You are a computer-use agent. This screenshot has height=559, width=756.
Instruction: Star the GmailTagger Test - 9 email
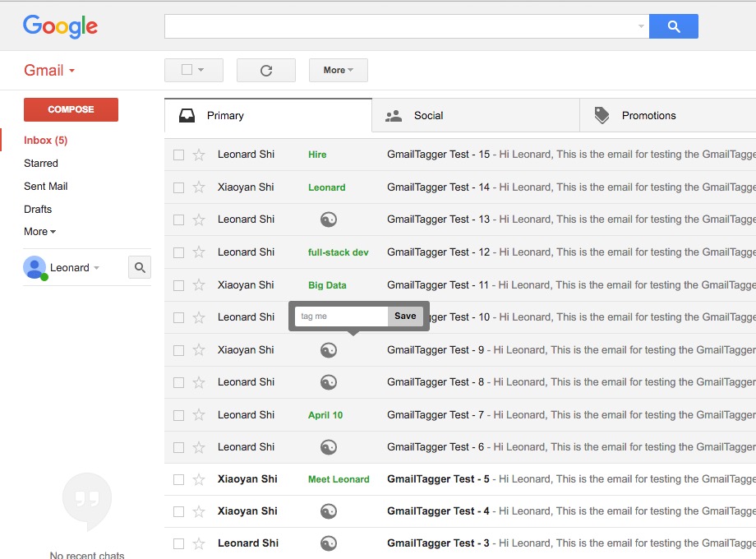(199, 349)
